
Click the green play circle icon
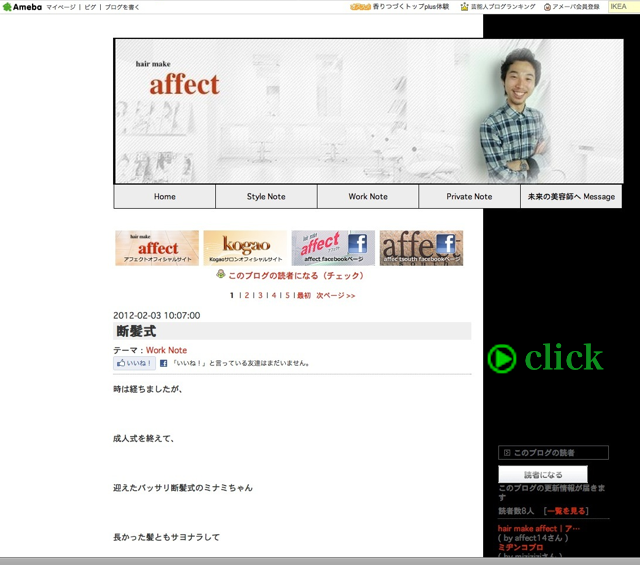tap(501, 358)
